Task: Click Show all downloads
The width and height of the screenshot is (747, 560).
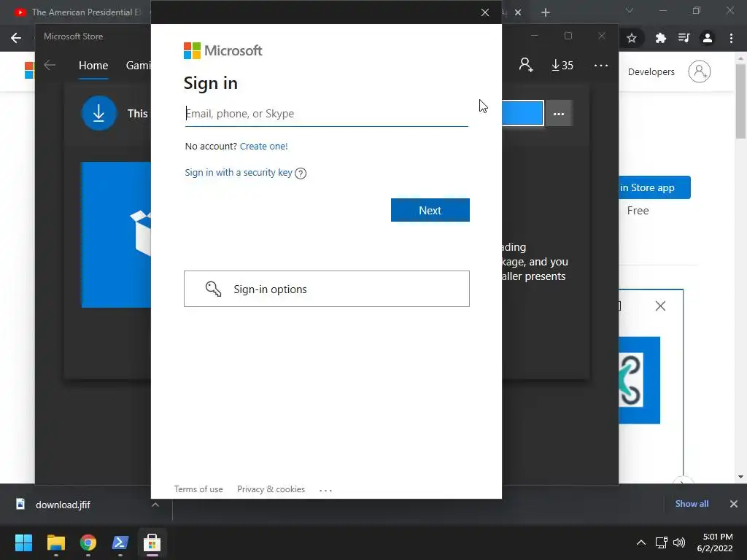Action: click(692, 503)
